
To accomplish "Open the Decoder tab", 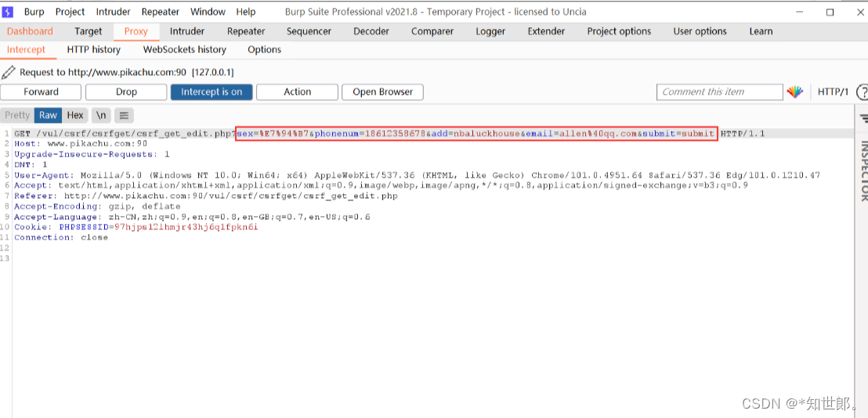I will click(x=371, y=31).
